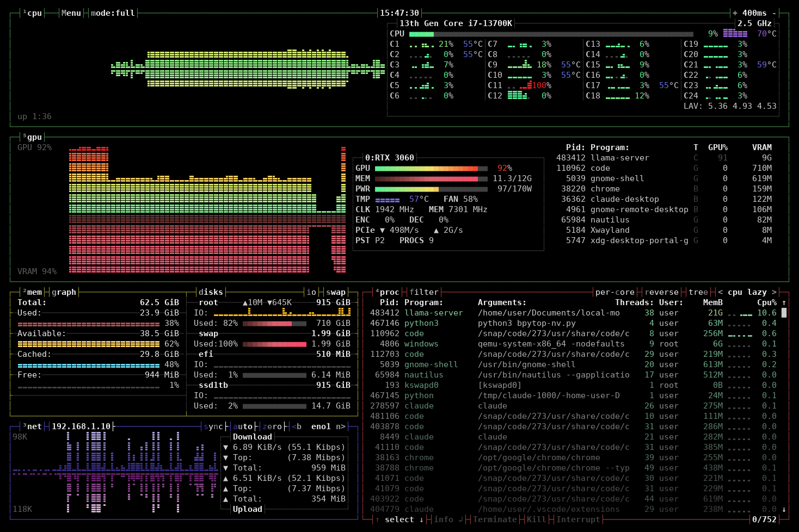Reverse the process sort order

click(662, 292)
